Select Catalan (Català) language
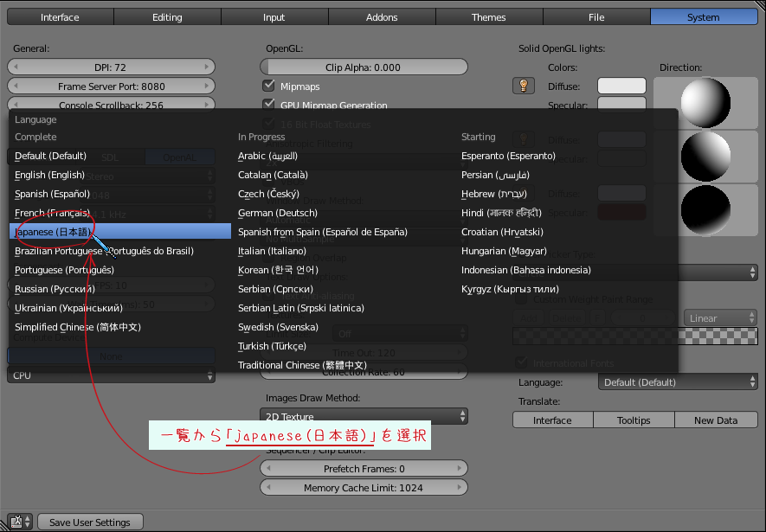This screenshot has width=766, height=532. 344,175
